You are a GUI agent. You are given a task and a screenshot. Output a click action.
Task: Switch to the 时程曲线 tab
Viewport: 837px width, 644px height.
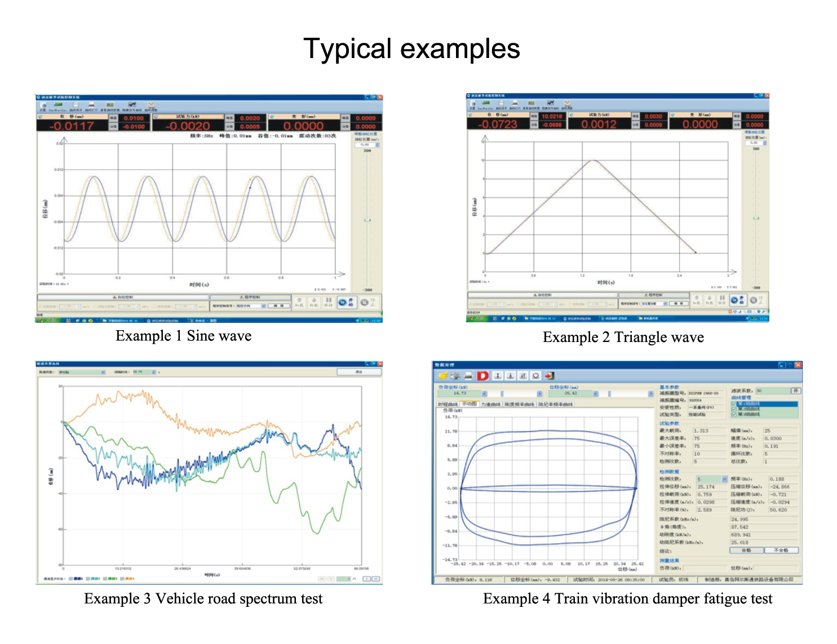(x=448, y=405)
